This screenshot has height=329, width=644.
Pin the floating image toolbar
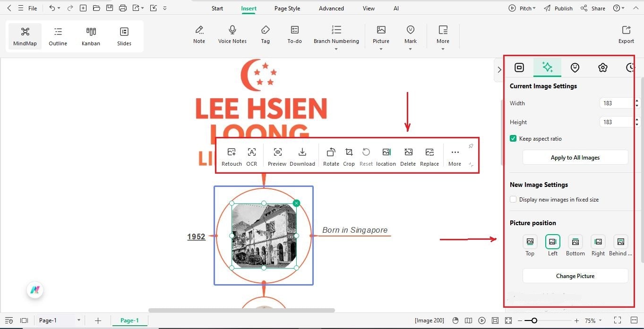(471, 146)
